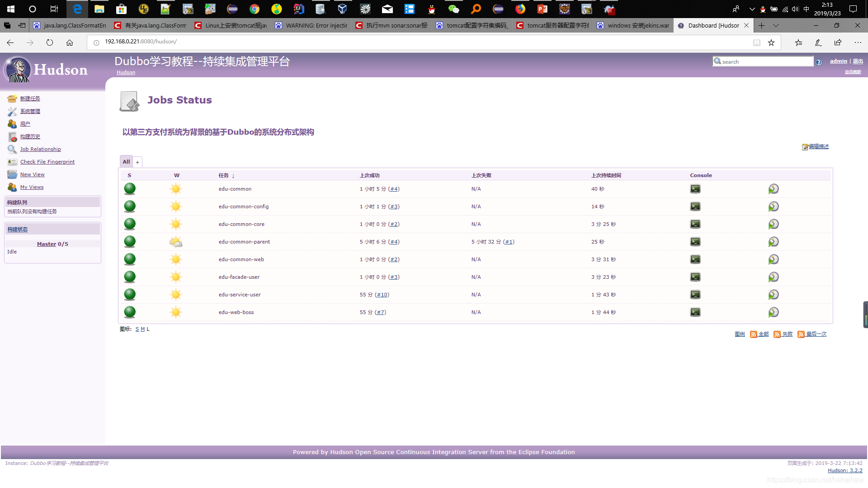
Task: Open console output for edu-facade-user
Action: 695,277
